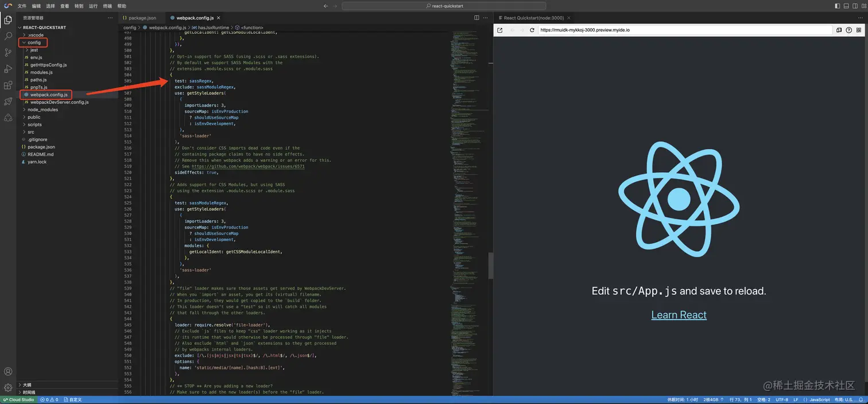Click the preview URL address bar

pos(685,30)
